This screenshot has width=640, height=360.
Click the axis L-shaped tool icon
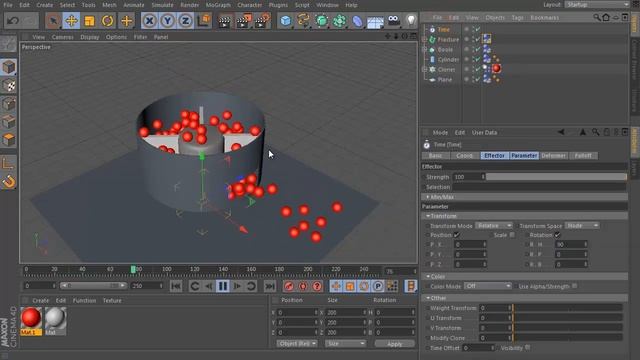pyautogui.click(x=9, y=163)
